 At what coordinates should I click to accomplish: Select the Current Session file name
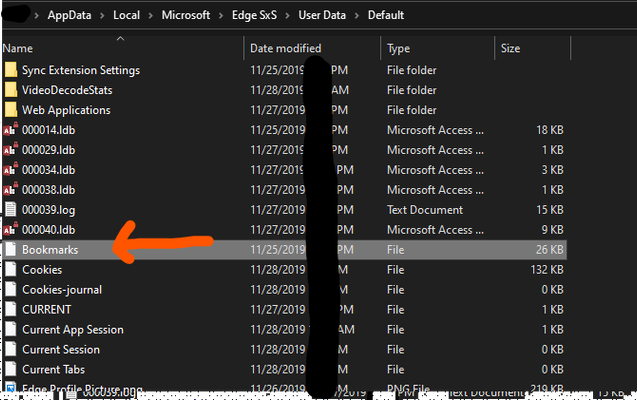point(61,349)
